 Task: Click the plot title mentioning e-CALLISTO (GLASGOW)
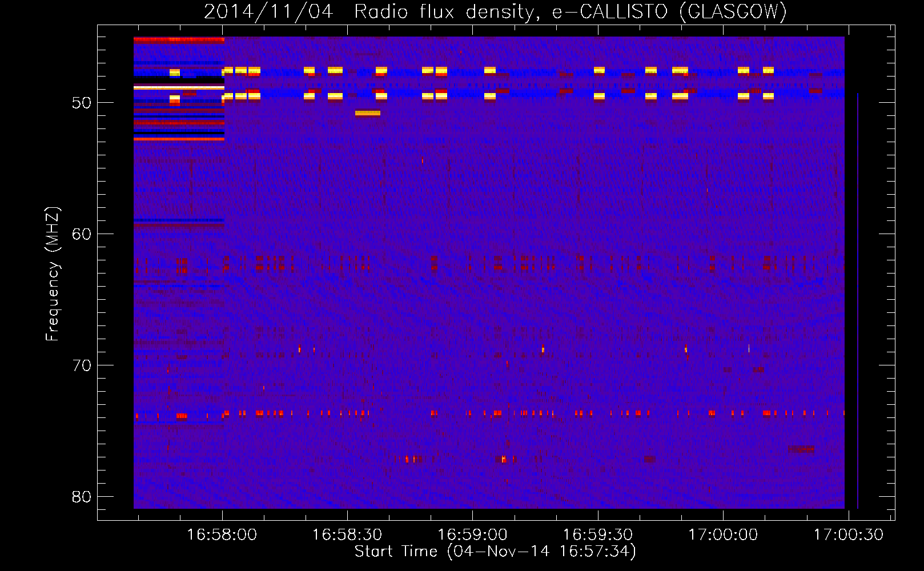pyautogui.click(x=495, y=11)
